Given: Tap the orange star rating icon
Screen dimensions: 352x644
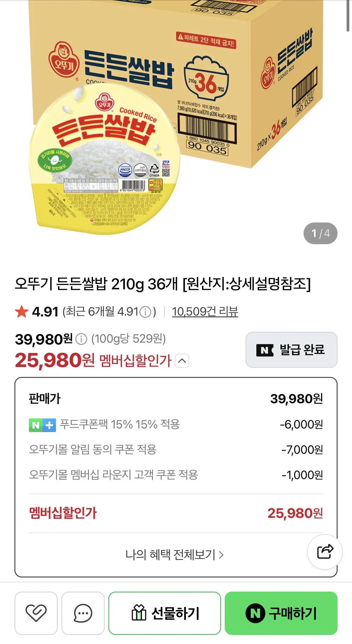Looking at the screenshot, I should pos(22,312).
